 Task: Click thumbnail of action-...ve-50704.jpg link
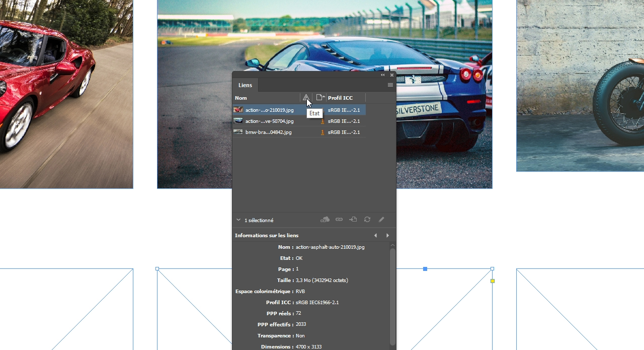[x=238, y=121]
